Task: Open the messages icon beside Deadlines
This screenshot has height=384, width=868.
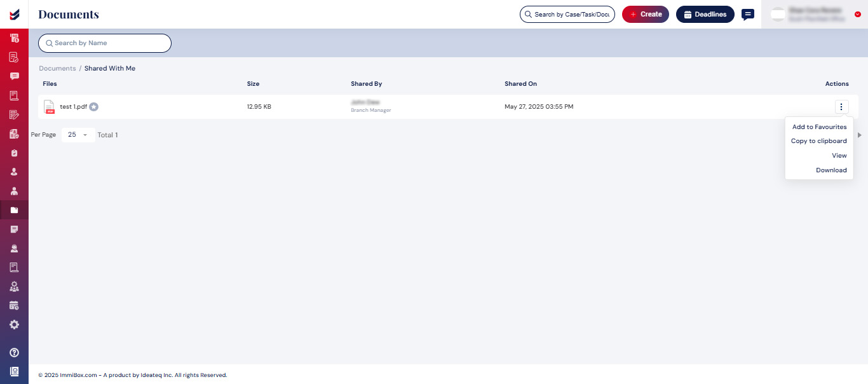Action: (x=748, y=15)
